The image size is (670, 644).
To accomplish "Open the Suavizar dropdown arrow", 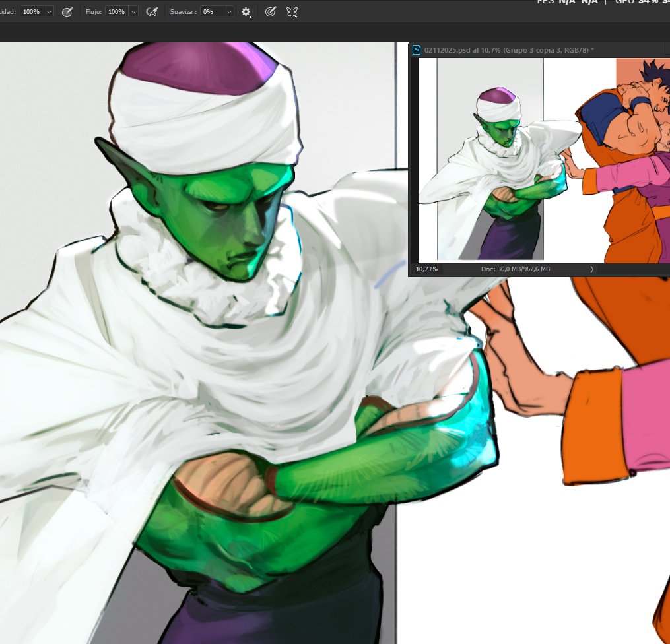I will [x=229, y=12].
